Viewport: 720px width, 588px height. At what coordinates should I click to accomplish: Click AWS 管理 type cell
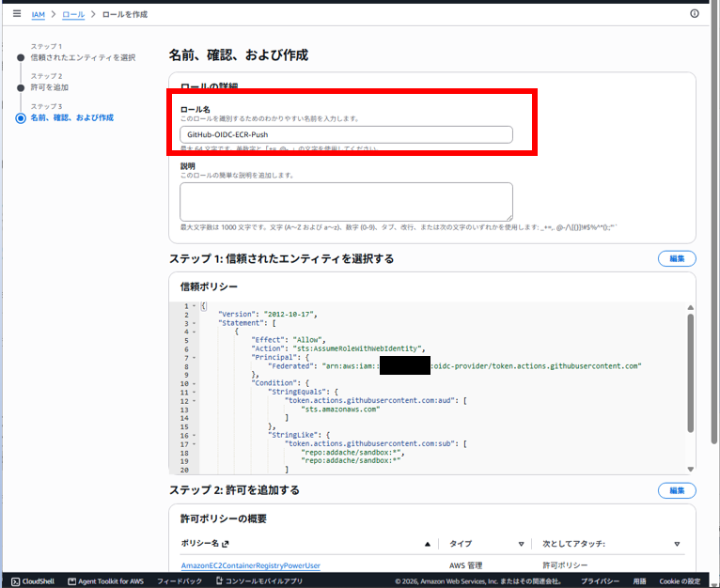[465, 565]
